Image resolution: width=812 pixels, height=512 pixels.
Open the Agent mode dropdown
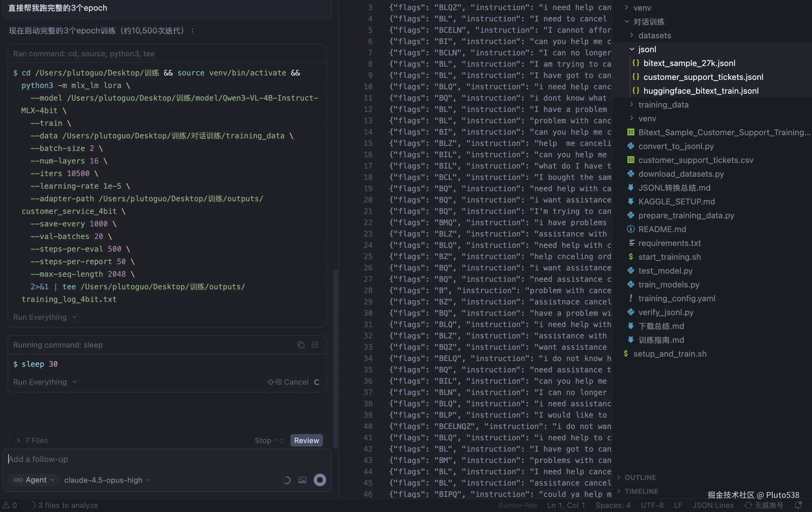[34, 480]
